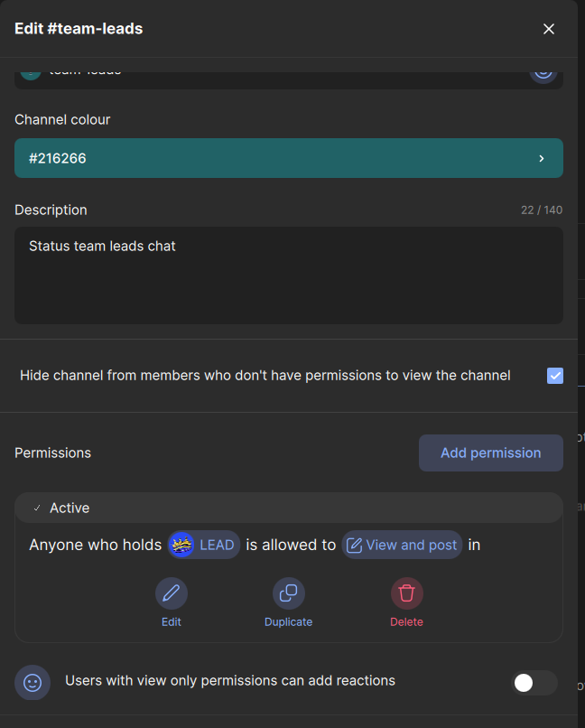Open channel colour picker via the arrow chevron
This screenshot has width=585, height=728.
coord(542,158)
